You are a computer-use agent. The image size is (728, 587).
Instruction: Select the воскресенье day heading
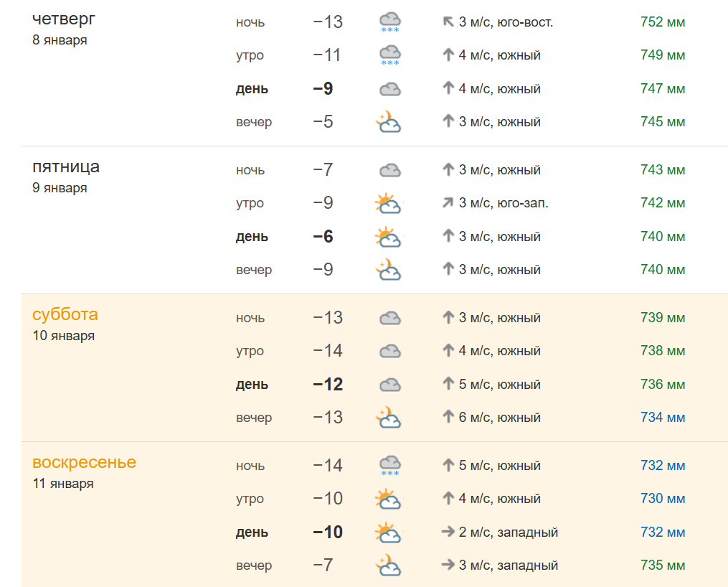[x=84, y=462]
